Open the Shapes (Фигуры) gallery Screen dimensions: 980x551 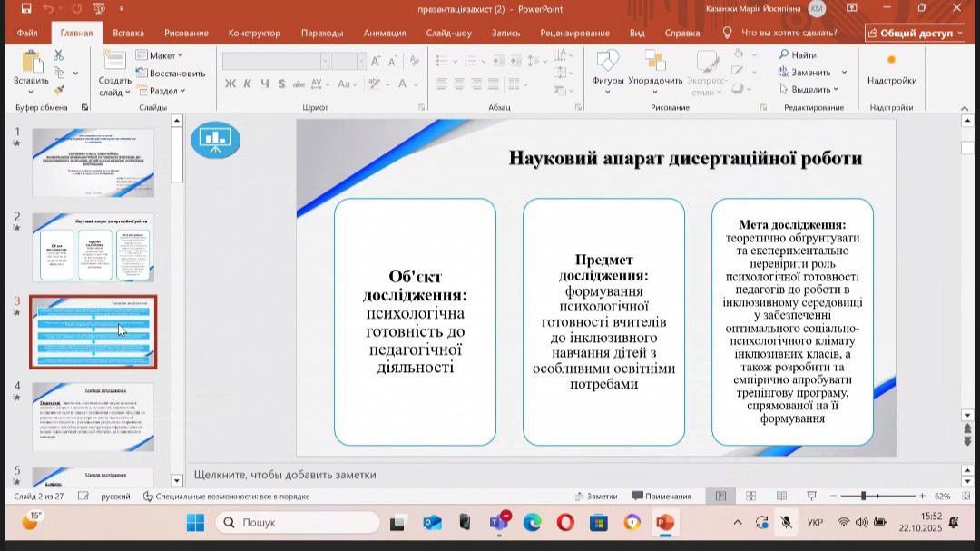607,64
